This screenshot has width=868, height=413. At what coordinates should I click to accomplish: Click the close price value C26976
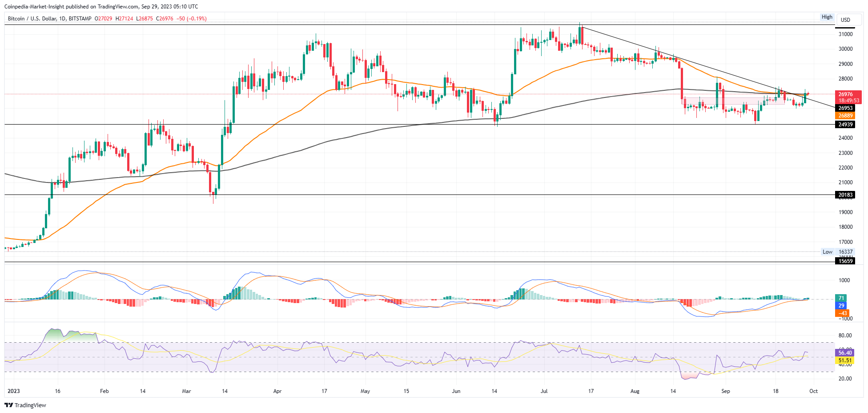[x=165, y=19]
